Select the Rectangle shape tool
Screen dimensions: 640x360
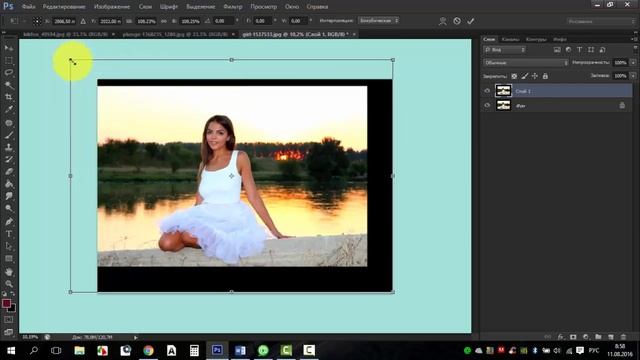[x=9, y=259]
